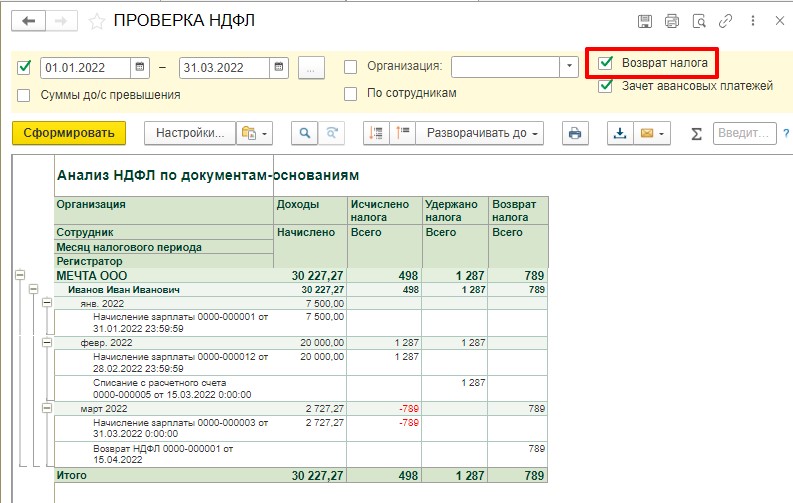
Task: Go forward with the right arrow button
Action: (x=61, y=21)
